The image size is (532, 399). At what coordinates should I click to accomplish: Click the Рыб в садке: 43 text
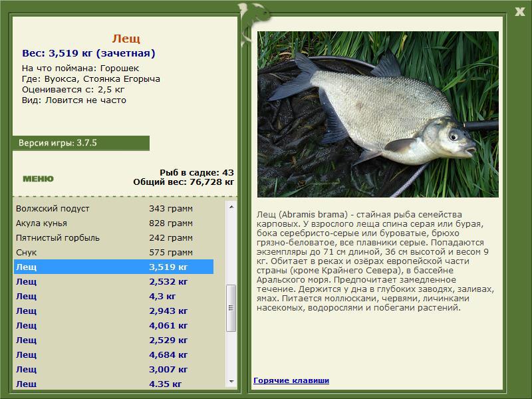tap(197, 172)
